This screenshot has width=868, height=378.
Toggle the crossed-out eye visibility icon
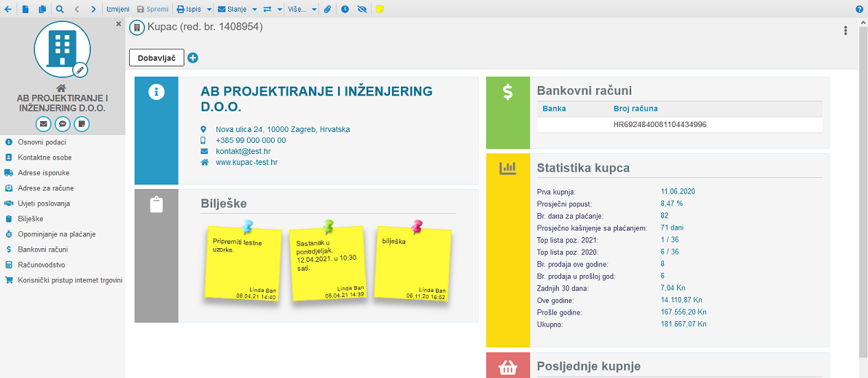click(x=362, y=9)
